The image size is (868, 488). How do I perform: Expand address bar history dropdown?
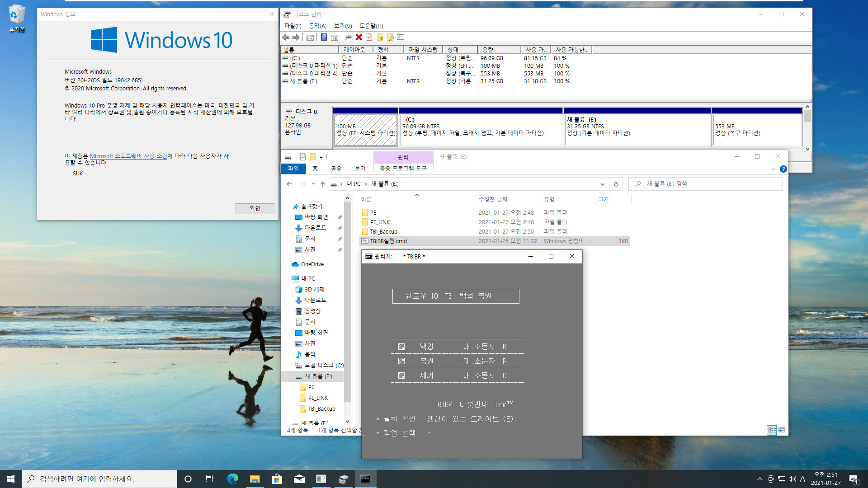pyautogui.click(x=602, y=184)
